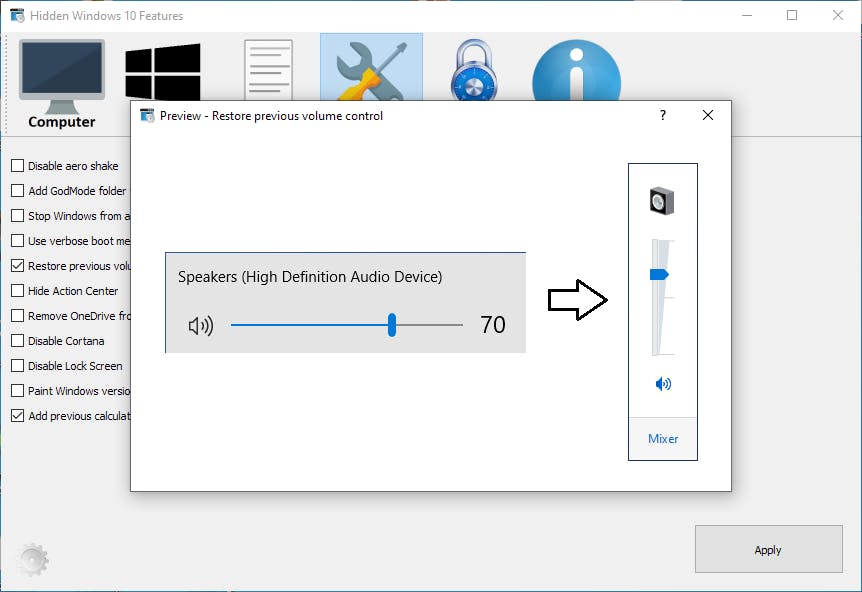The height and width of the screenshot is (592, 862).
Task: Select the Computer monitor category icon
Action: click(x=62, y=76)
